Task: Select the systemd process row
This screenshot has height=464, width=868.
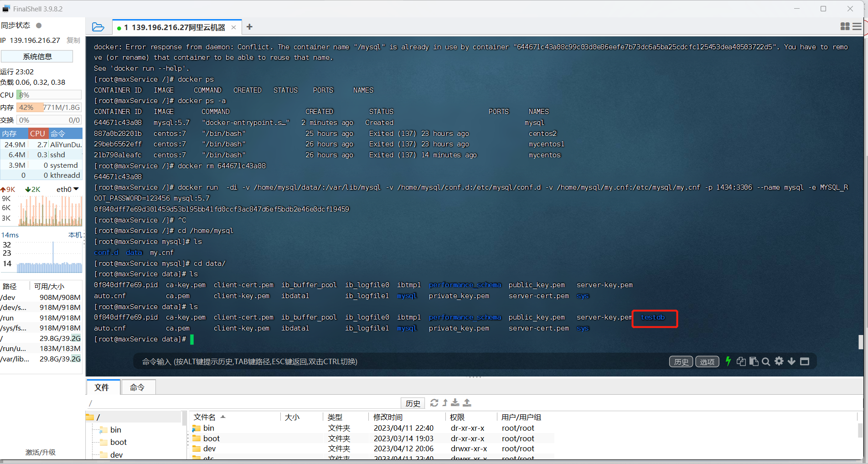Action: (41, 165)
